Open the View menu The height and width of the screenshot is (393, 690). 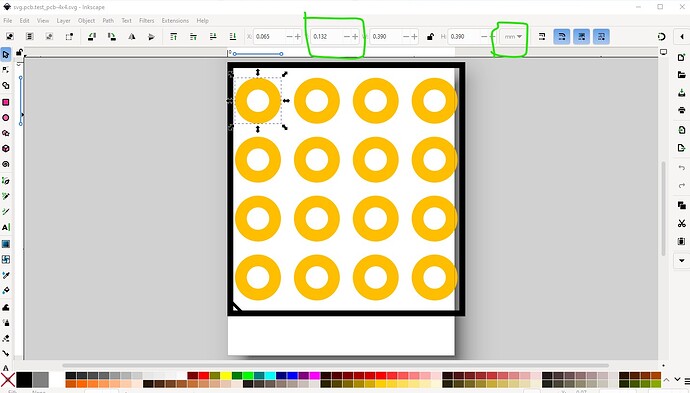coord(43,21)
